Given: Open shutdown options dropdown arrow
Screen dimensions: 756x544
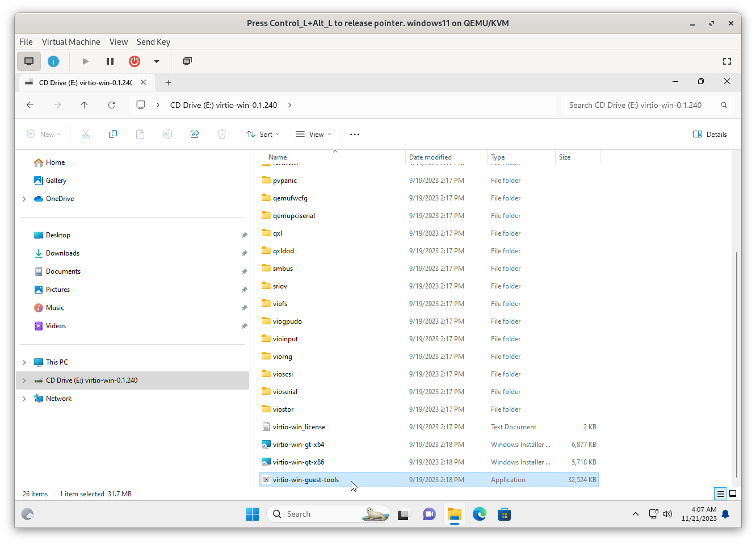Looking at the screenshot, I should pyautogui.click(x=157, y=61).
